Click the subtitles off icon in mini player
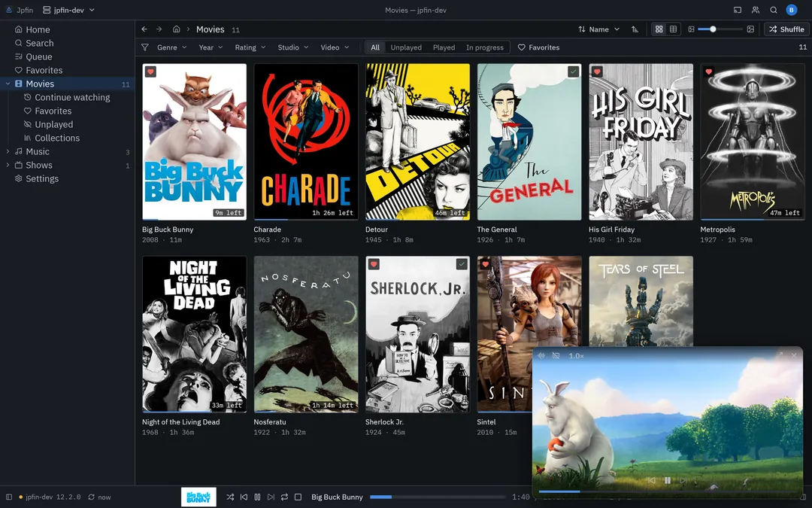Image resolution: width=812 pixels, height=508 pixels. coord(556,355)
